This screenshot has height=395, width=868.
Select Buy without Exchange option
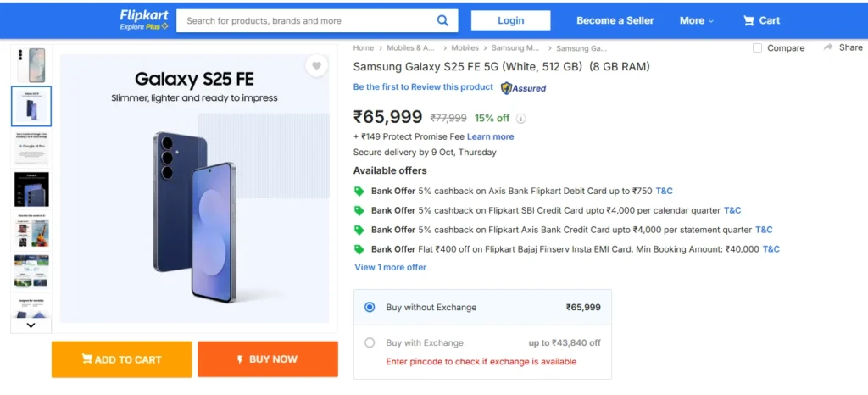point(370,307)
